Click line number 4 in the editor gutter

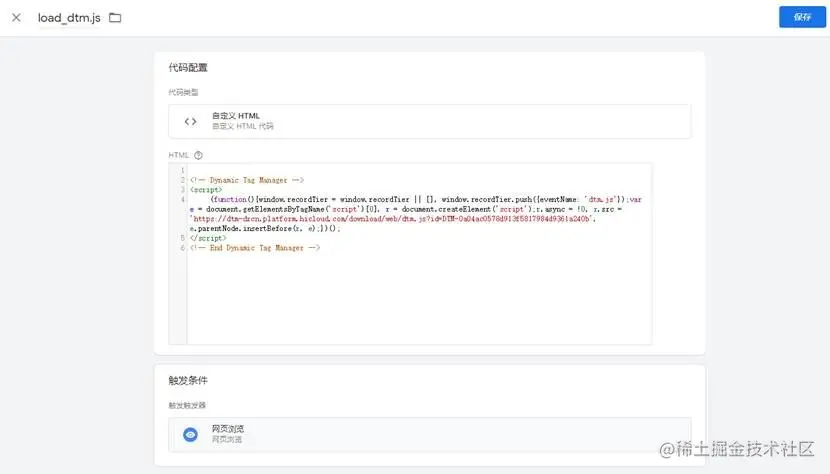tap(183, 200)
